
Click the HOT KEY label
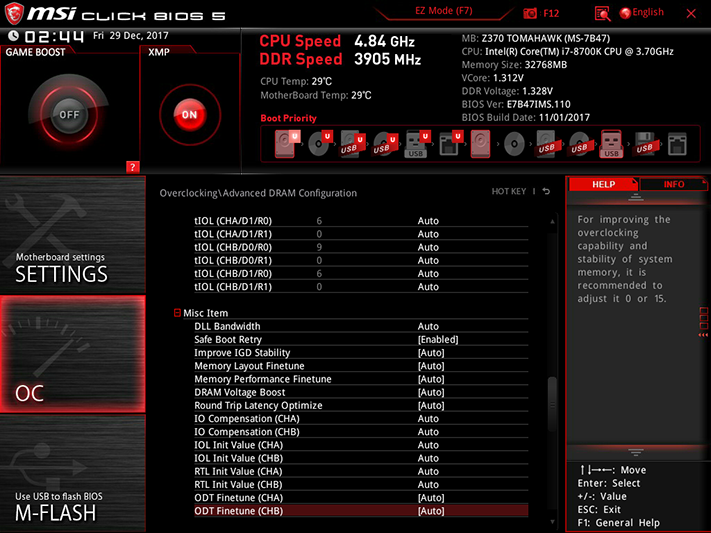[x=509, y=191]
